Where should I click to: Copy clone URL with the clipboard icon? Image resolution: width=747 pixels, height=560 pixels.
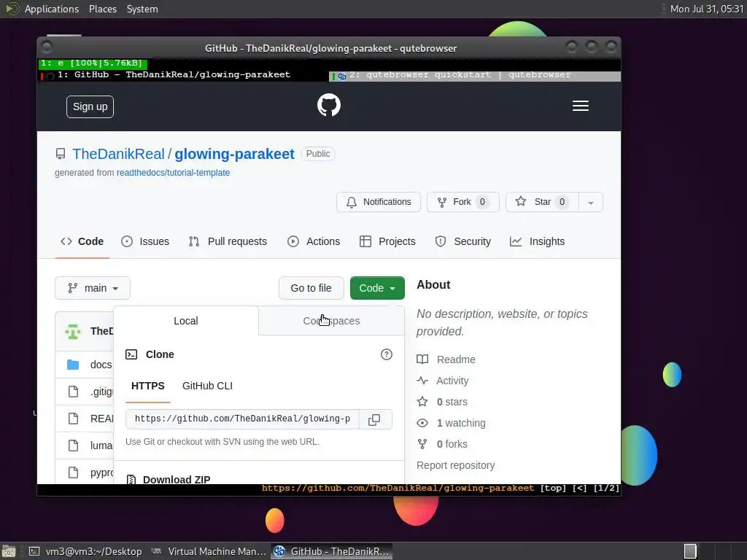coord(374,419)
